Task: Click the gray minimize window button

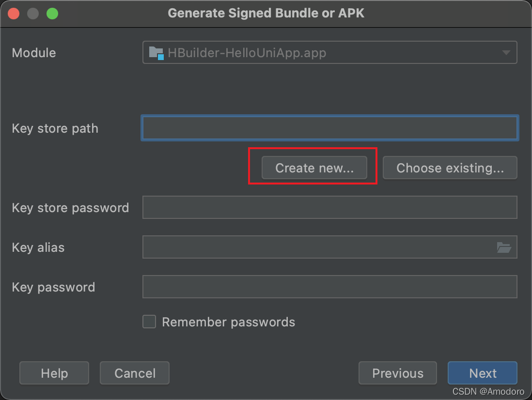Action: point(33,14)
